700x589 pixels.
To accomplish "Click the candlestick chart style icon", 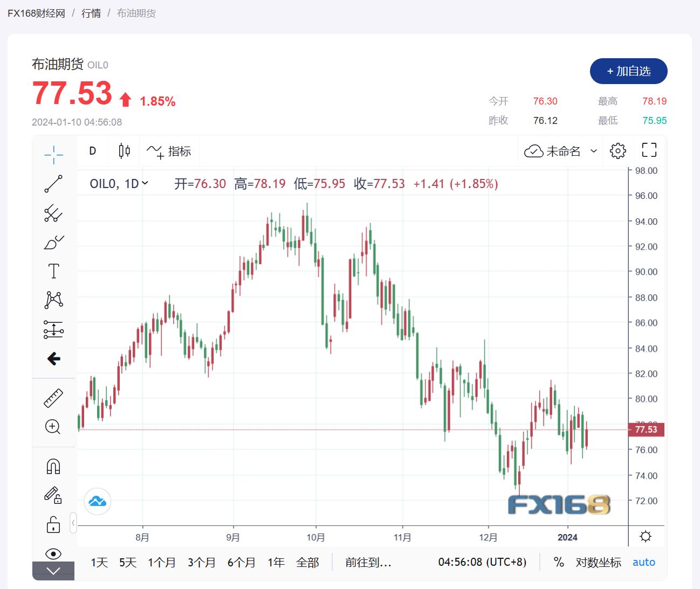I will click(124, 151).
